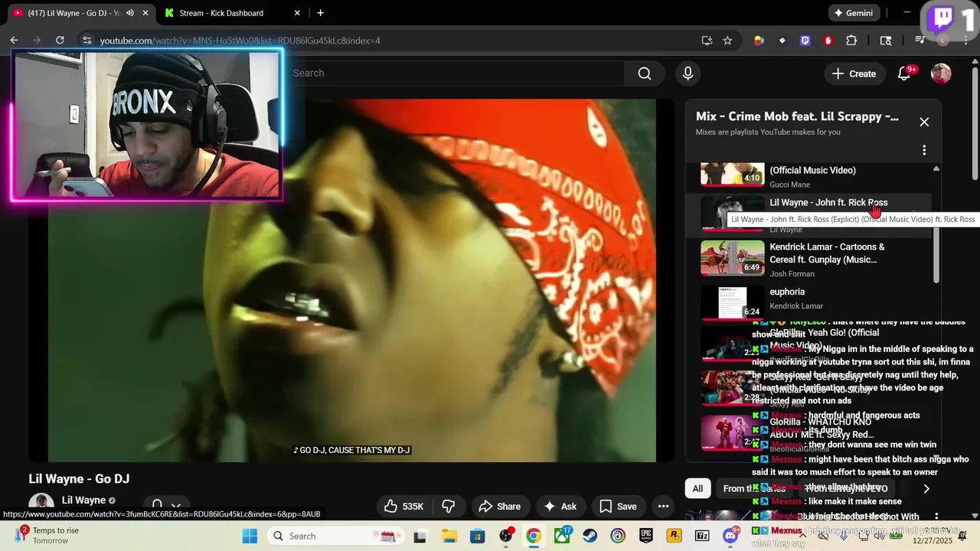Open Discord from the taskbar
The image size is (980, 551).
click(731, 536)
